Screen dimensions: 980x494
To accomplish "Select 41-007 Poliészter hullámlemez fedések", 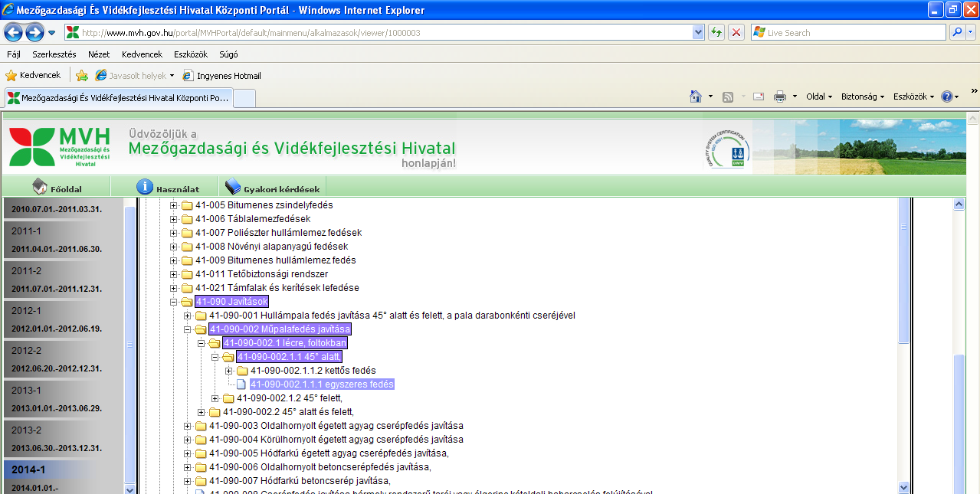I will pos(278,233).
